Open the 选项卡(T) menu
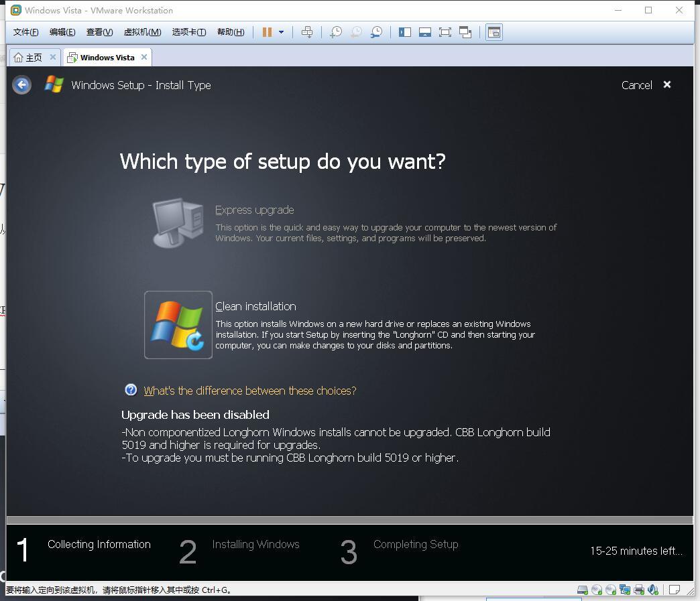This screenshot has width=700, height=601. [189, 32]
